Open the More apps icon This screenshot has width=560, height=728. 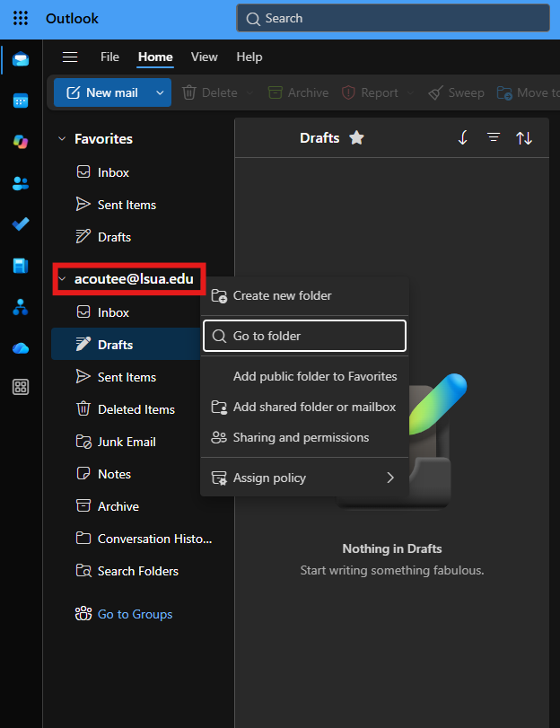click(21, 387)
